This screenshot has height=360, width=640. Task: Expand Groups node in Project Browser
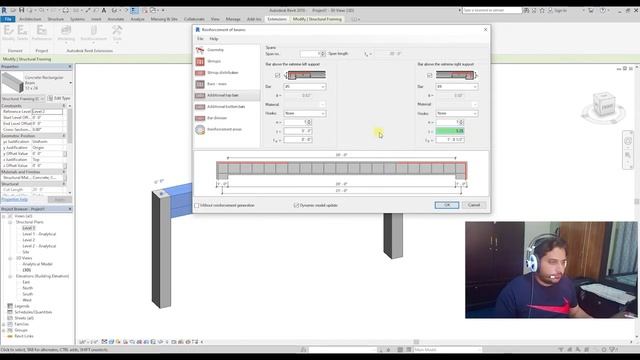[4, 330]
